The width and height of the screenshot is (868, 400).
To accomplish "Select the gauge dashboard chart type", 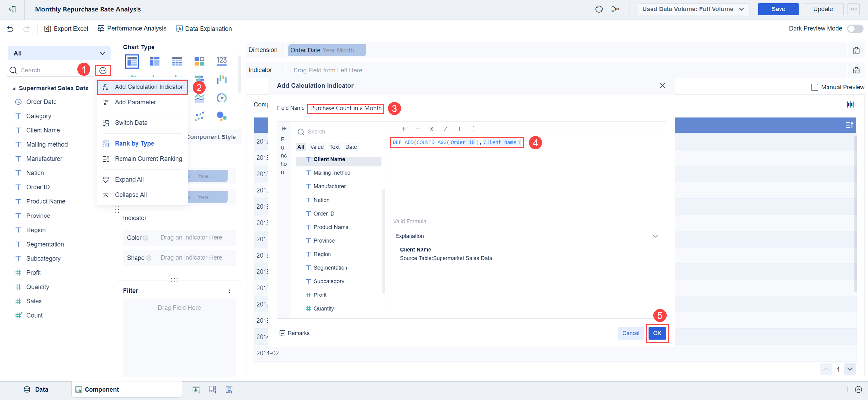I will pos(221,98).
